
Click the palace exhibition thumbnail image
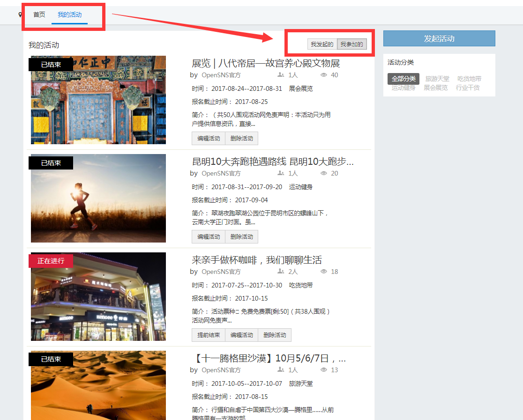pyautogui.click(x=98, y=100)
